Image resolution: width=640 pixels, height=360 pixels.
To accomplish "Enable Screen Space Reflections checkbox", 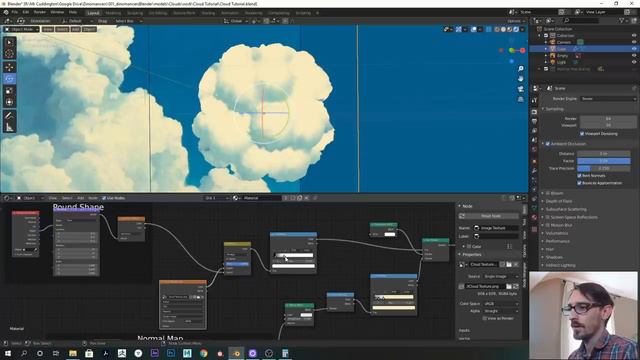I will coord(548,217).
